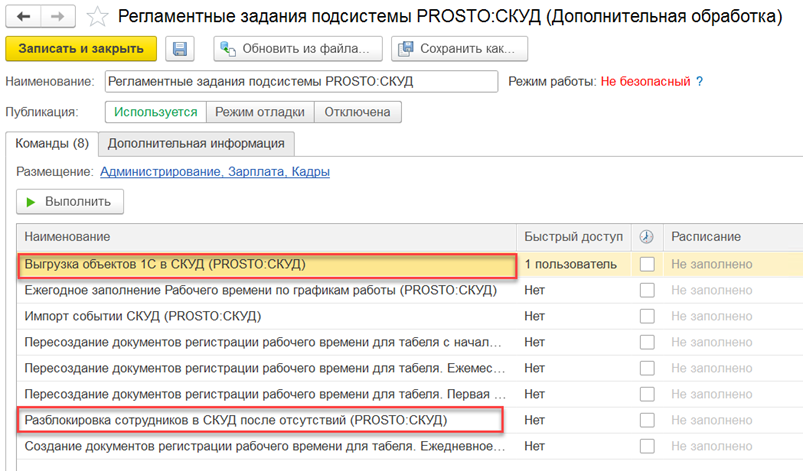
Task: Click Обновить из файла button
Action: point(298,49)
